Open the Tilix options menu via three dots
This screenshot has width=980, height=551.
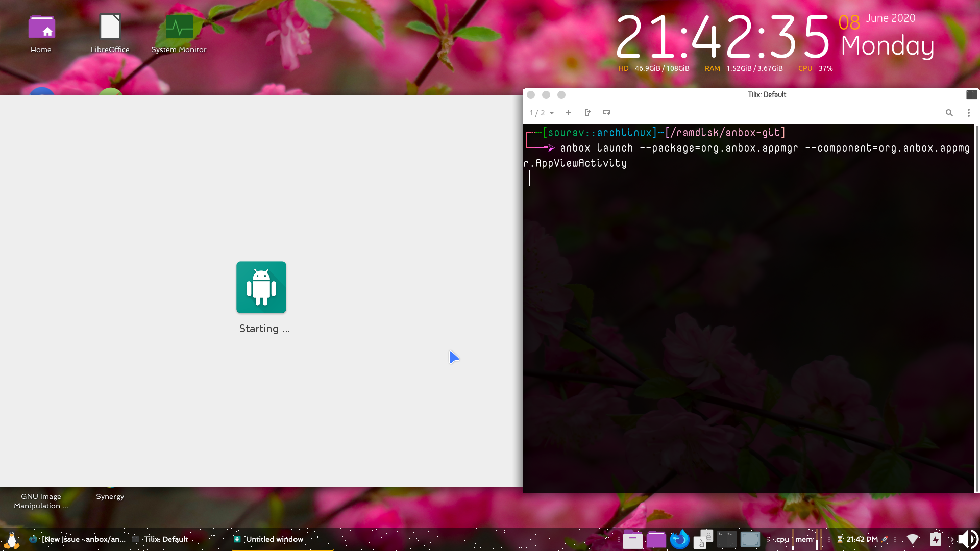(x=969, y=113)
